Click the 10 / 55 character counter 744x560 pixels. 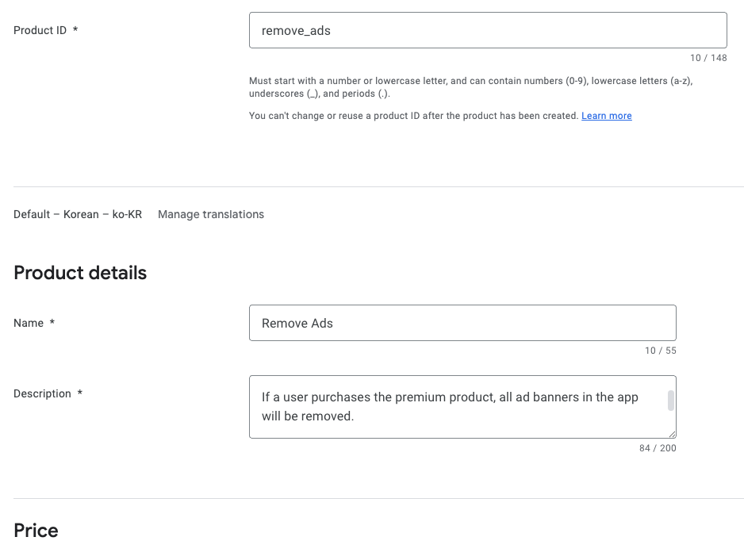[x=660, y=351]
